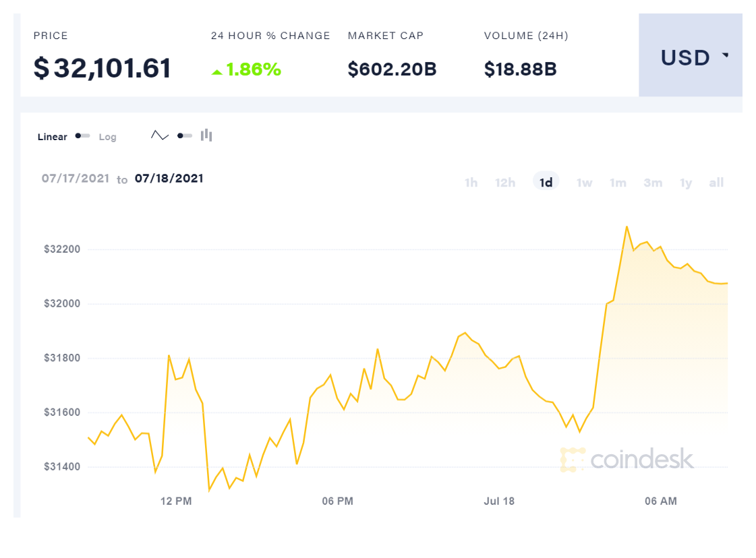Toggle the line/candlestick chart switch
This screenshot has height=558, width=756.
[184, 135]
